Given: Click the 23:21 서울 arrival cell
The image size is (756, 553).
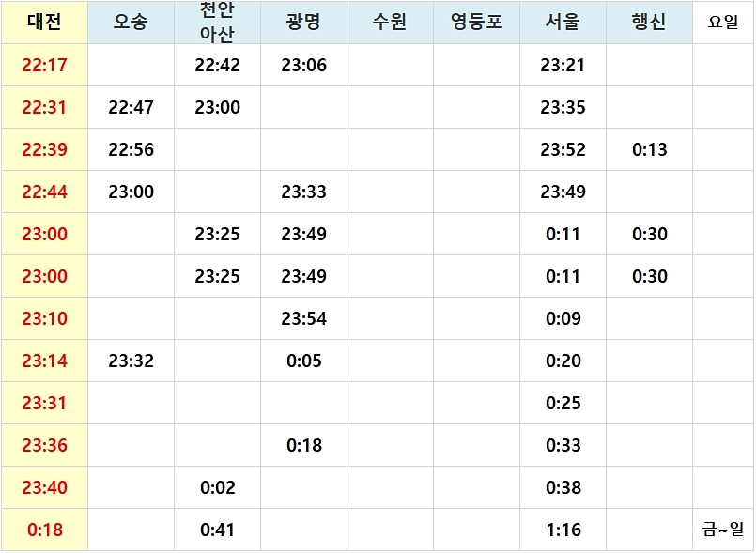Looking at the screenshot, I should tap(563, 65).
